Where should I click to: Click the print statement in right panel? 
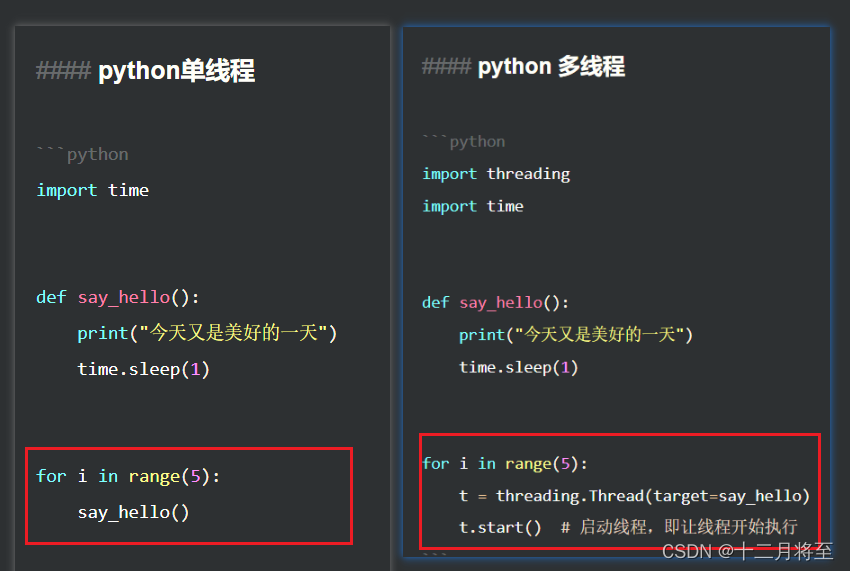(x=576, y=335)
